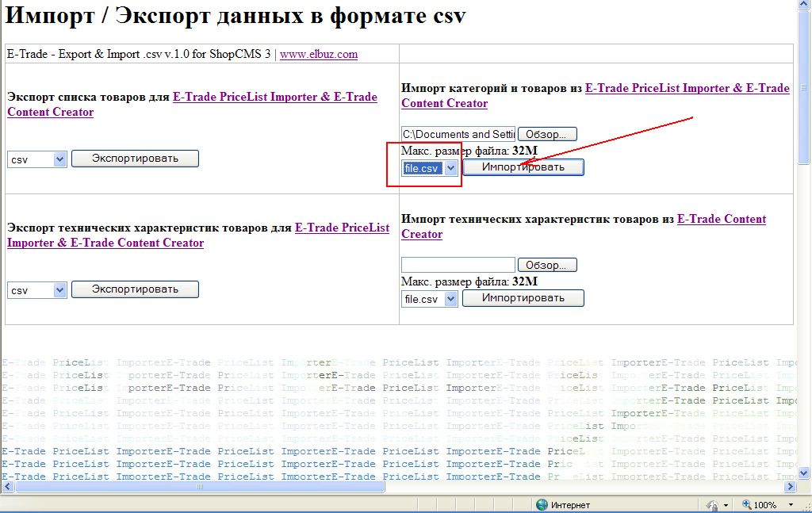This screenshot has width=812, height=513.
Task: Click empty file path field for characteristics import
Action: click(x=458, y=265)
